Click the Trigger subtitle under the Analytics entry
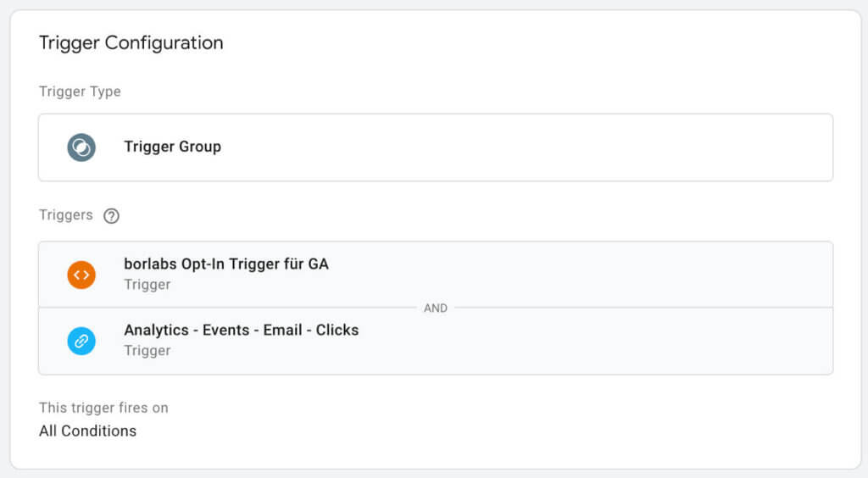Image resolution: width=868 pixels, height=478 pixels. pos(147,350)
